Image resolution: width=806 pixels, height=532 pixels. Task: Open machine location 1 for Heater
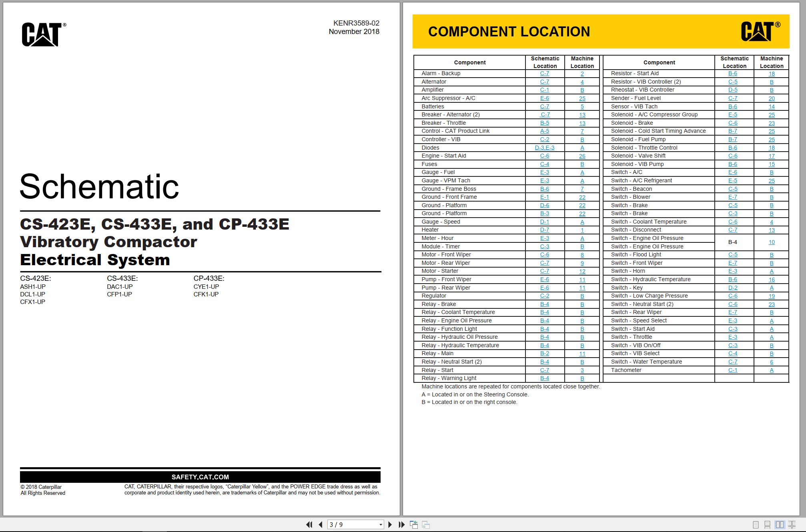click(x=582, y=230)
